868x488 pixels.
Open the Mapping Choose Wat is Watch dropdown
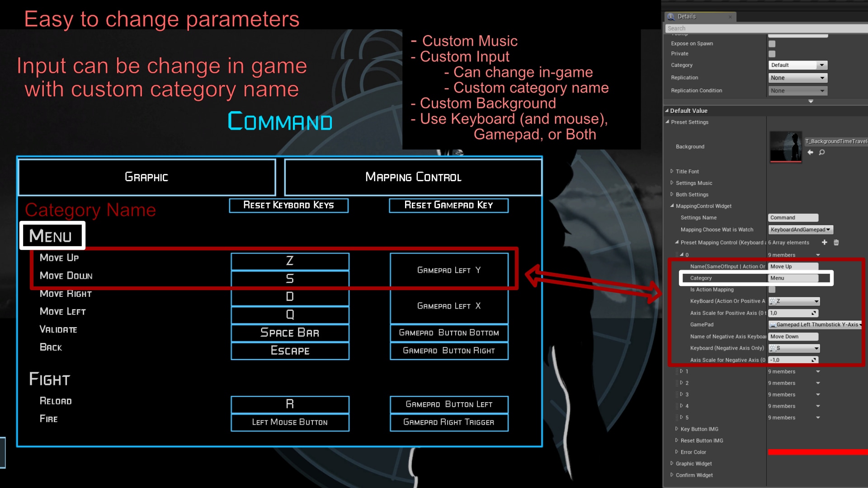[800, 230]
